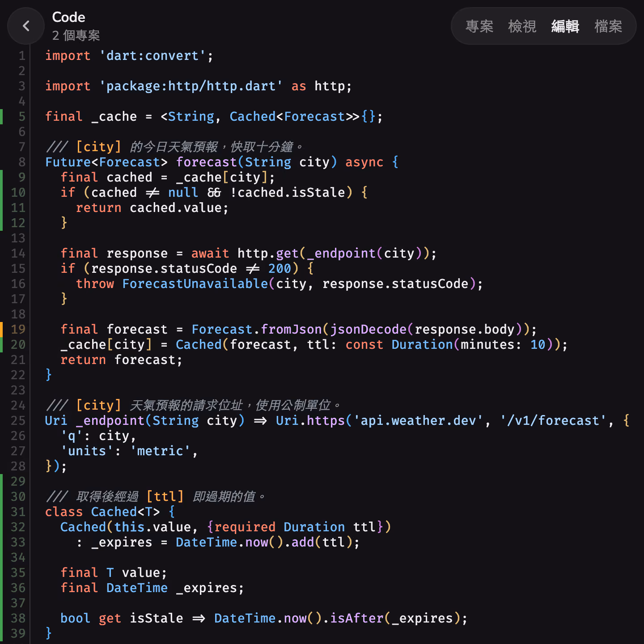Screen dimensions: 644x644
Task: Click the '/v1/forecast' path string
Action: coord(552,420)
